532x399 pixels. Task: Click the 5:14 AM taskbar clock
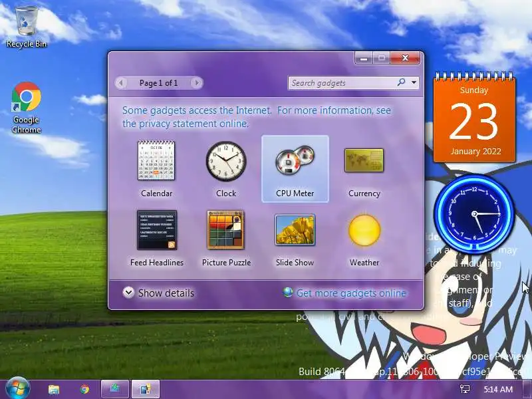(498, 389)
